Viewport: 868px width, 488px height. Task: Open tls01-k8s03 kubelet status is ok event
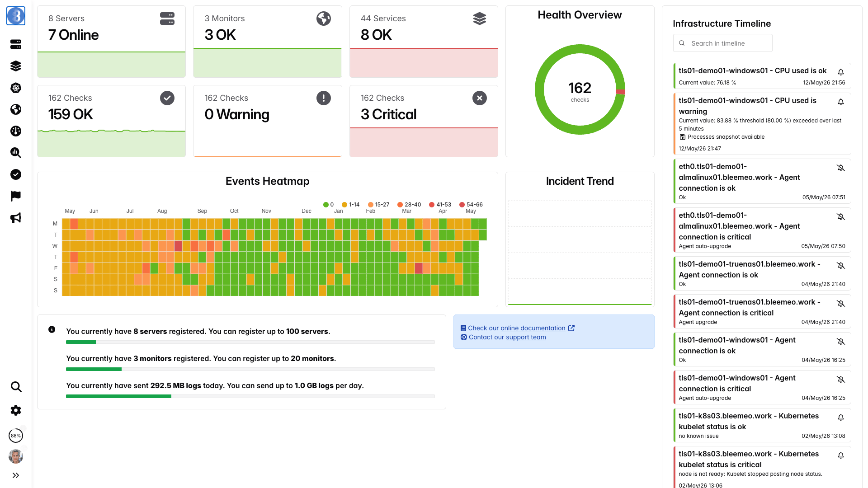pyautogui.click(x=762, y=425)
